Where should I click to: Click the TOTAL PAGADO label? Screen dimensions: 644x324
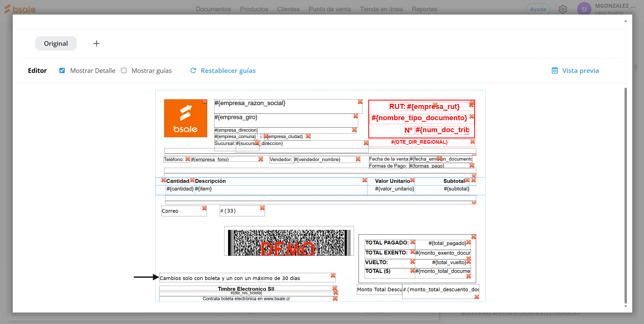[x=387, y=243]
